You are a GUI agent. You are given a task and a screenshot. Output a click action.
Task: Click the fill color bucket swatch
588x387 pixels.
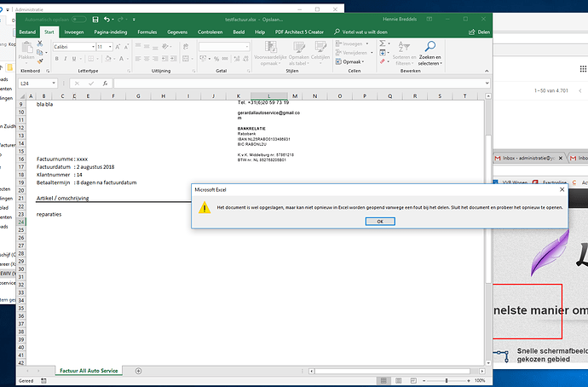point(108,59)
